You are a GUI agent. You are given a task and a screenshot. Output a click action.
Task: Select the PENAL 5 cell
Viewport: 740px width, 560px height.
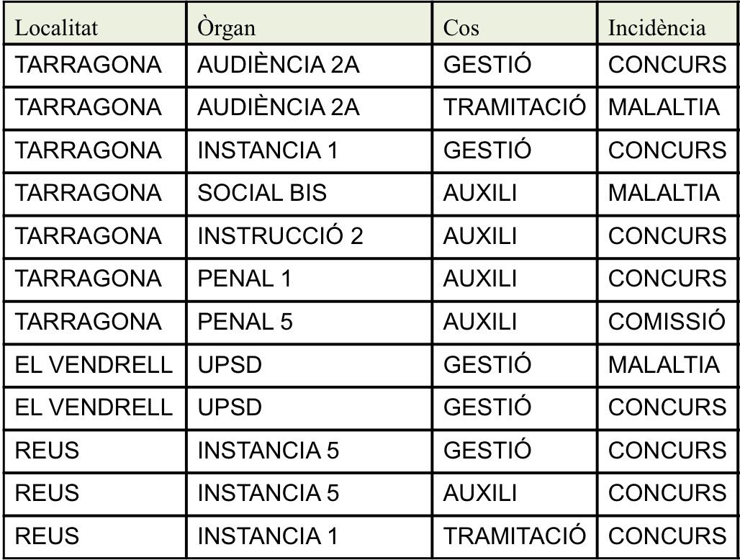click(309, 322)
